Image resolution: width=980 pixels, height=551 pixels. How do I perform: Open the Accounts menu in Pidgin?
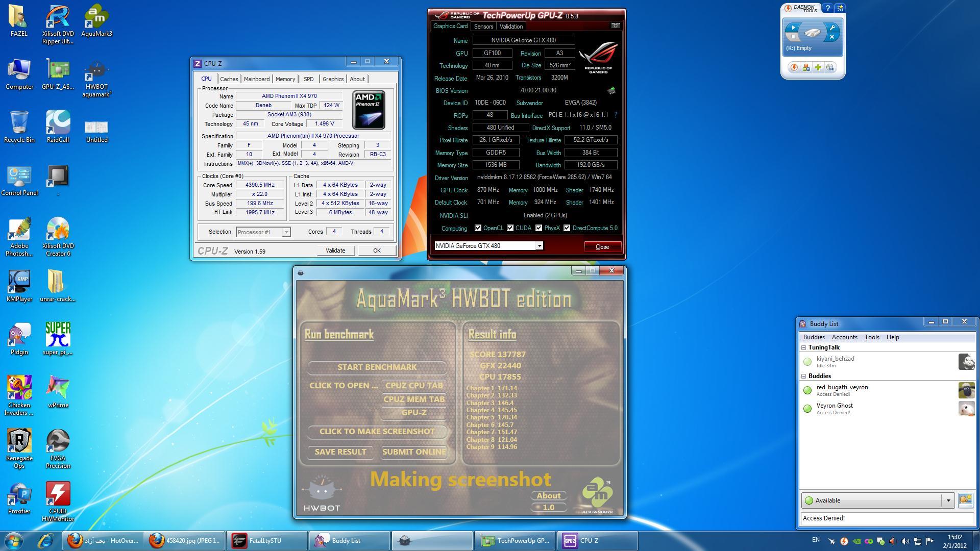(x=844, y=337)
